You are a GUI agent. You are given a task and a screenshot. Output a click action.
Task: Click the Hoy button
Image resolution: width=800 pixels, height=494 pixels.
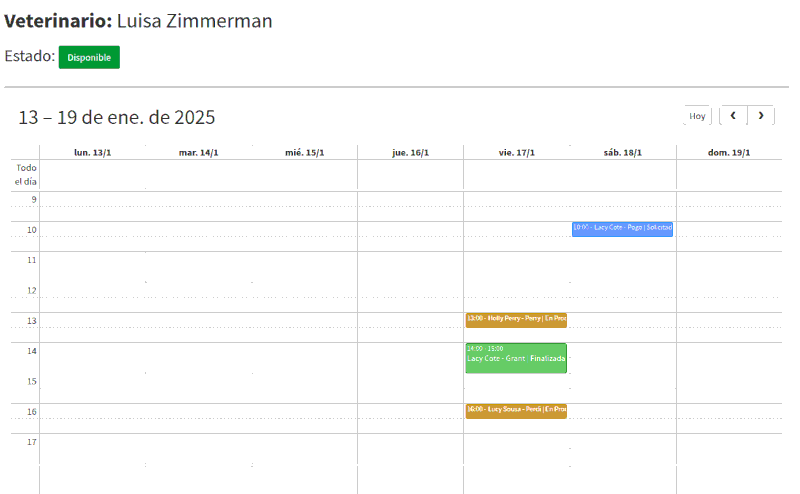697,116
